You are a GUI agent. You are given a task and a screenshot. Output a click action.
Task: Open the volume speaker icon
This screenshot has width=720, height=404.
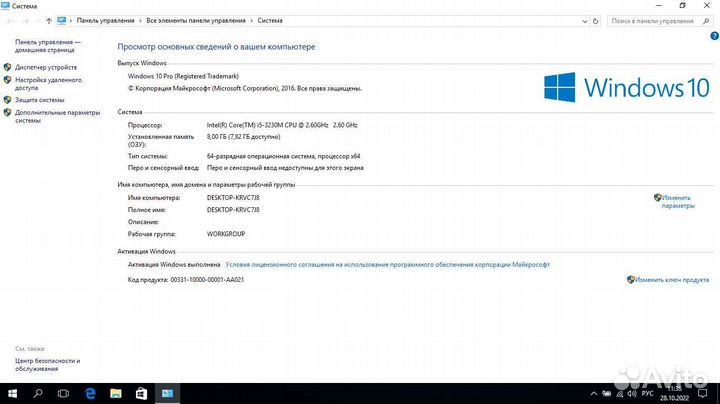coord(632,393)
